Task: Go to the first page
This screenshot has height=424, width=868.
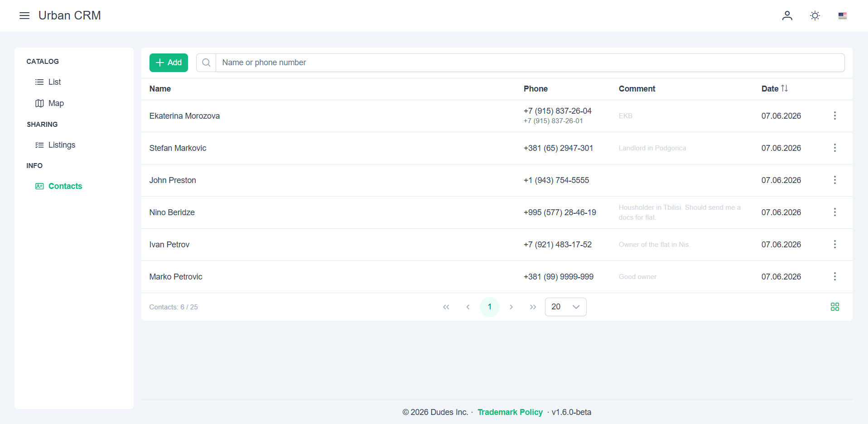Action: pyautogui.click(x=446, y=307)
